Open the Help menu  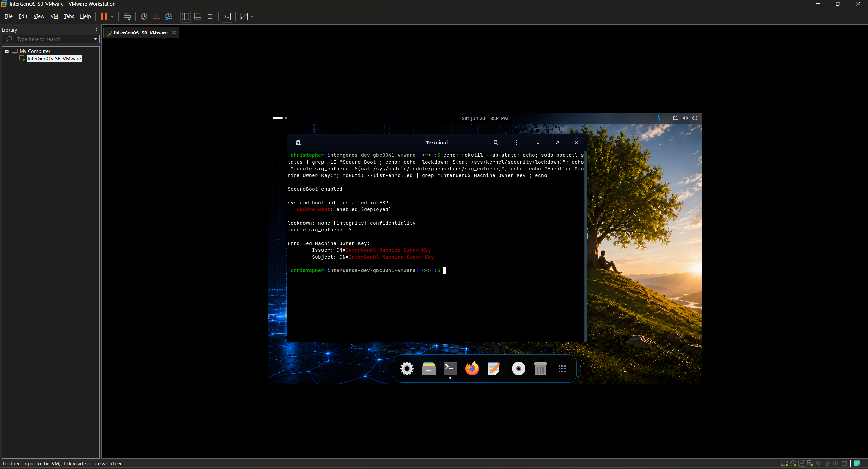[86, 16]
